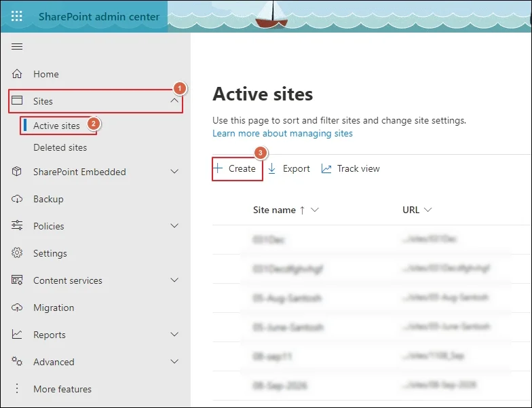532x408 pixels.
Task: Click the plus icon beside Create
Action: click(x=218, y=168)
